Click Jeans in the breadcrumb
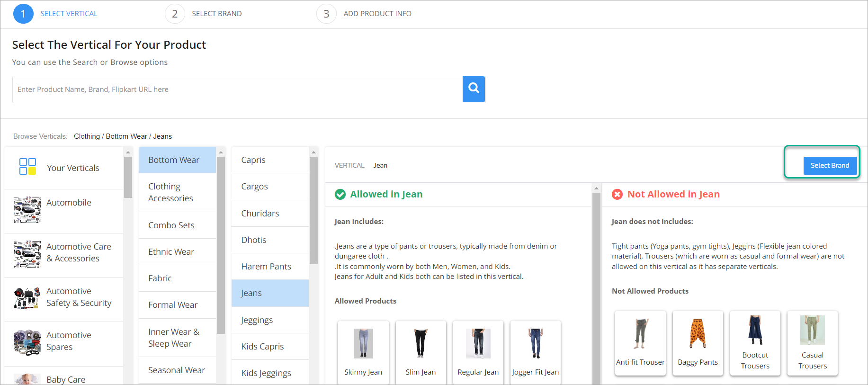Screen dimensions: 868x385 pos(162,136)
